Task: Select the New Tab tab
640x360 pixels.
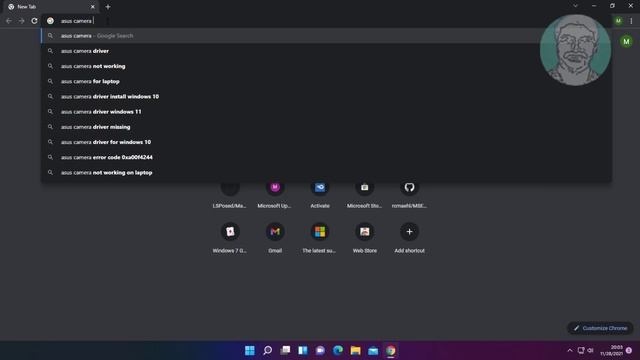Action: tap(51, 7)
